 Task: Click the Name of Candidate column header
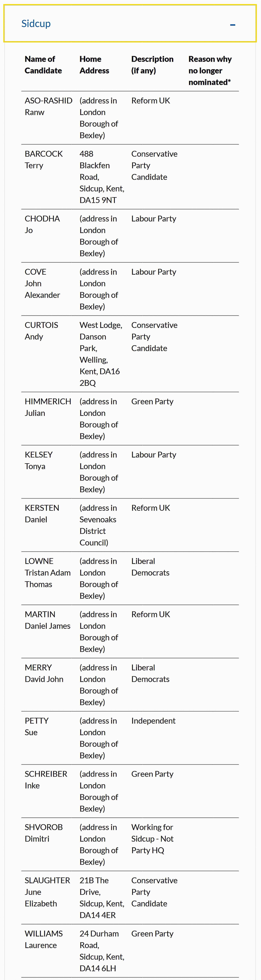[x=43, y=65]
